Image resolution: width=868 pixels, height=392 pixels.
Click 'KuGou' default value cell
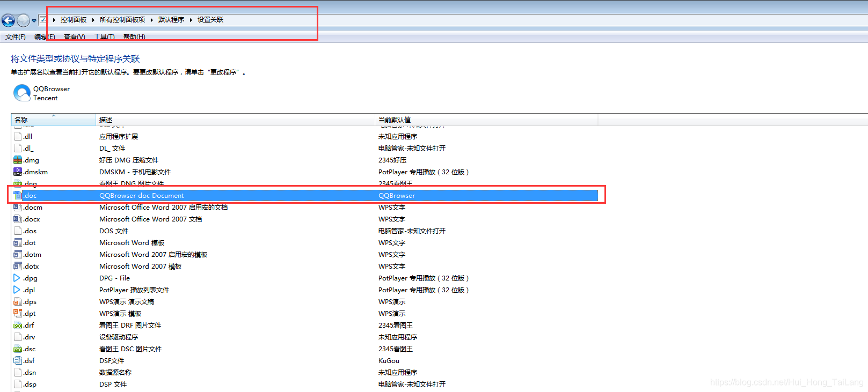(x=389, y=361)
